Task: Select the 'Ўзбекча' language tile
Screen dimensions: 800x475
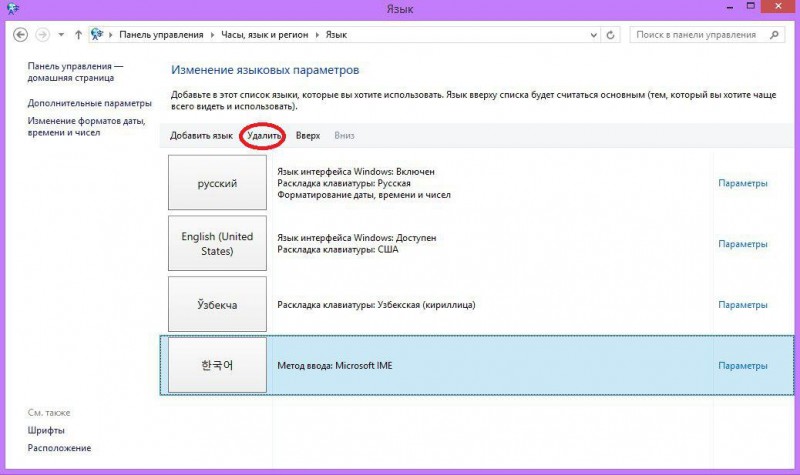Action: coord(217,304)
